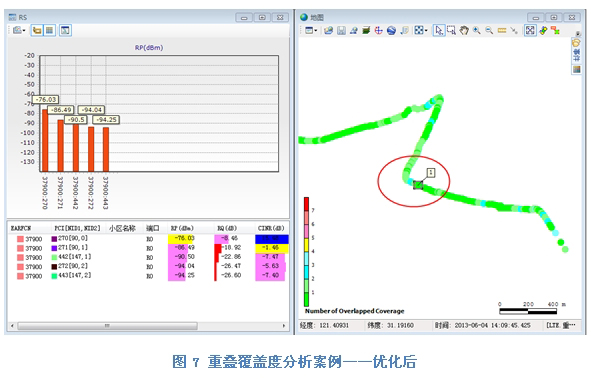Image resolution: width=591 pixels, height=379 pixels.
Task: Click the color legend icon on map sidebar
Action: 576,69
